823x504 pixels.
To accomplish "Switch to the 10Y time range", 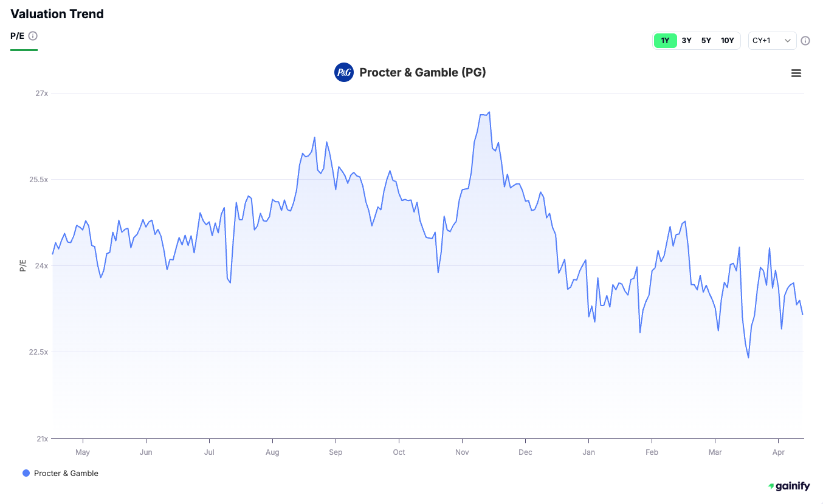I will click(x=728, y=41).
